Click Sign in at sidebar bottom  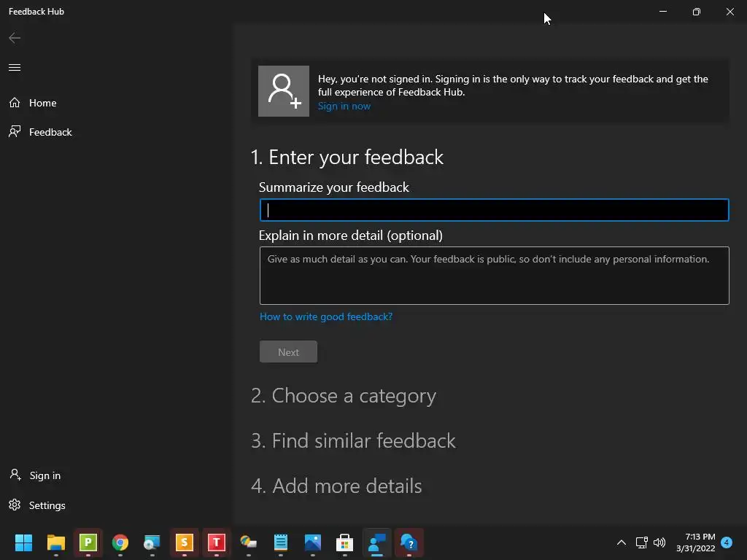pyautogui.click(x=35, y=475)
